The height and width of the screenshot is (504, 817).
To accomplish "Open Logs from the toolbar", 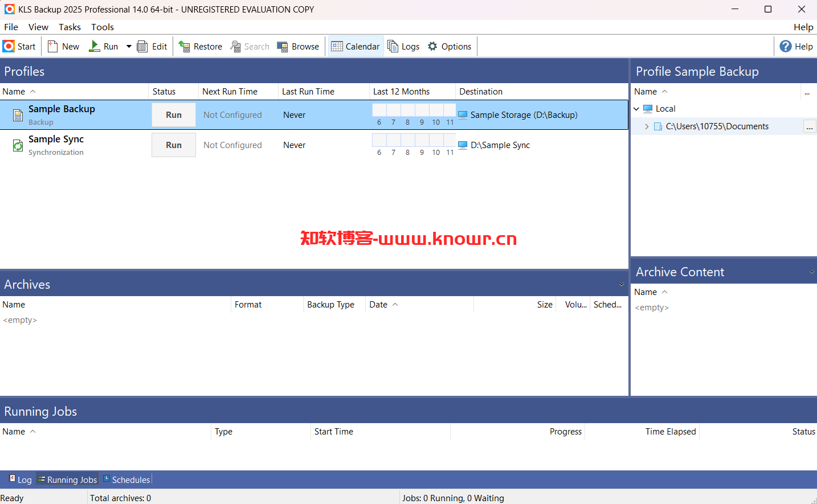I will pyautogui.click(x=403, y=47).
